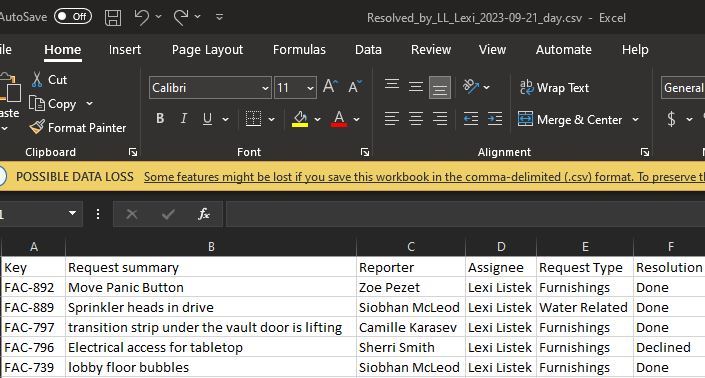Screen dimensions: 705x378
Task: Open the View tab
Action: 492,49
